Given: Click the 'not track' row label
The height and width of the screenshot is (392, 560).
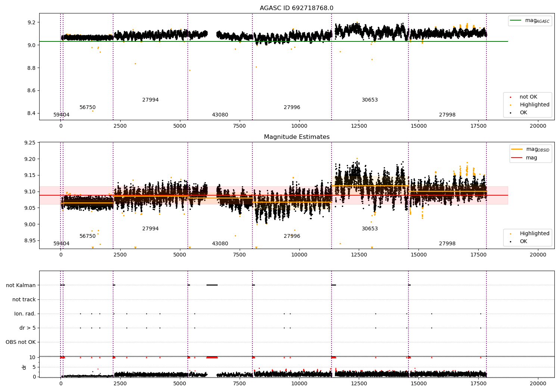Looking at the screenshot, I should pos(24,299).
